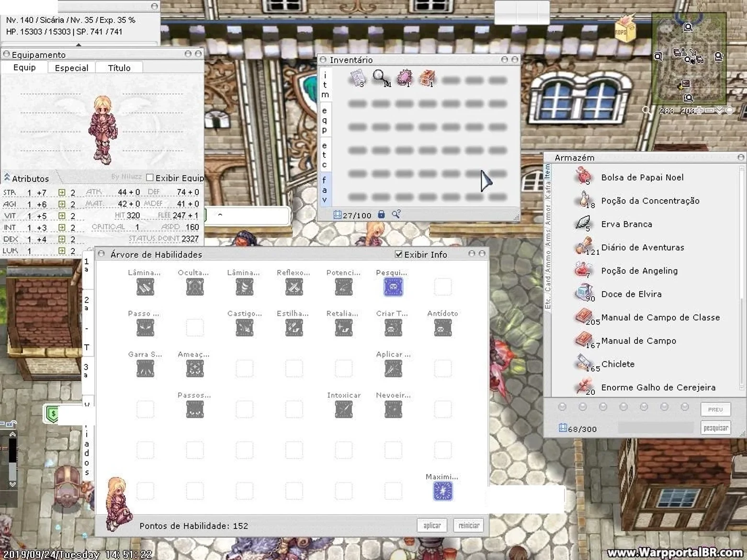Click the Estilha... skill icon

[x=294, y=328]
